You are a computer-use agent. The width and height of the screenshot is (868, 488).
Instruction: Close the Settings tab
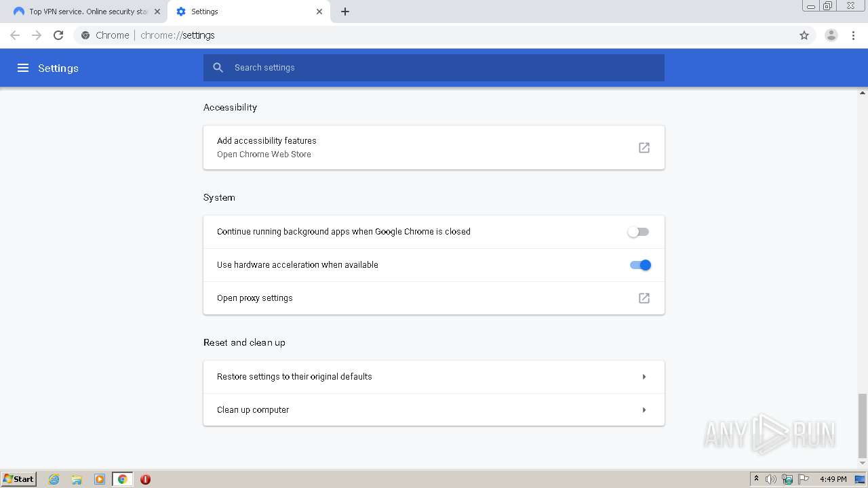[x=319, y=12]
